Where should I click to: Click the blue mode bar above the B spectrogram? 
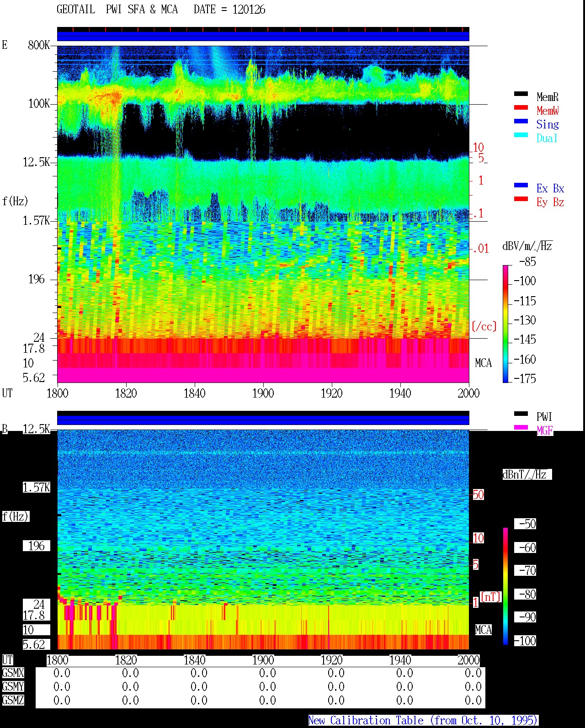click(x=263, y=420)
